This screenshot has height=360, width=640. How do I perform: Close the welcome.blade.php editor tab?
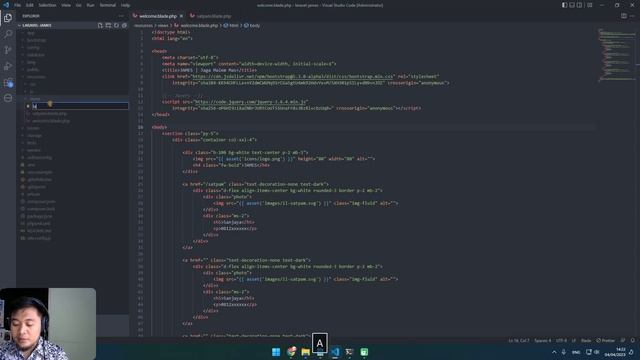(x=181, y=16)
